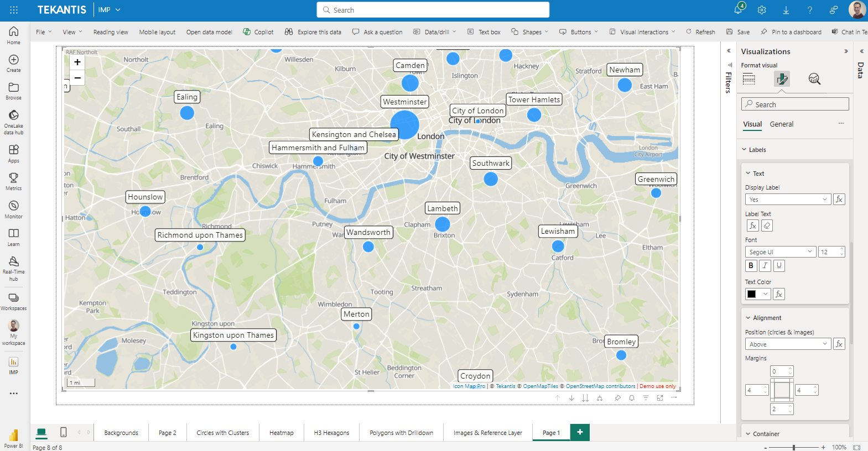Viewport: 868px width, 451px height.
Task: Switch to mobile layout view icon
Action: coord(64,432)
